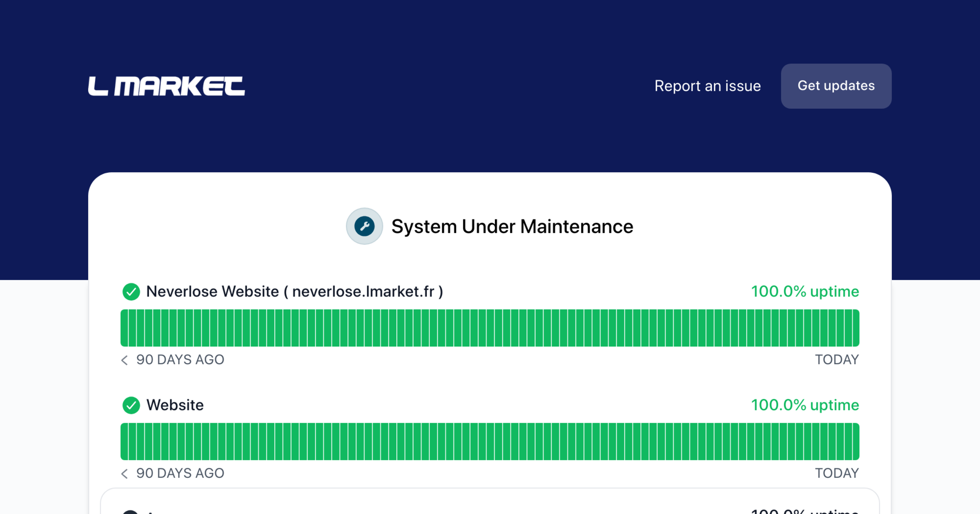Open the Report an issue link

coord(707,86)
